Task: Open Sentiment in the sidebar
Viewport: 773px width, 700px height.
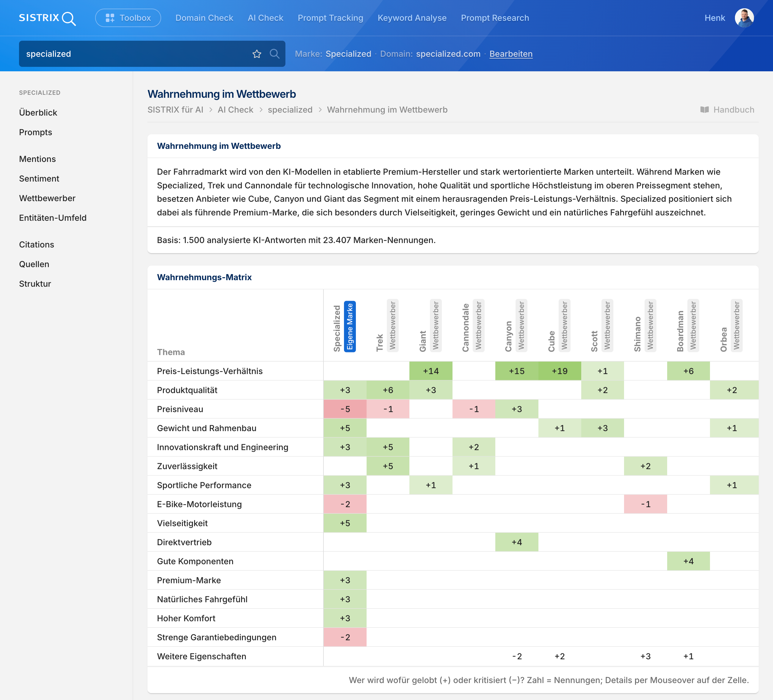Action: point(39,179)
